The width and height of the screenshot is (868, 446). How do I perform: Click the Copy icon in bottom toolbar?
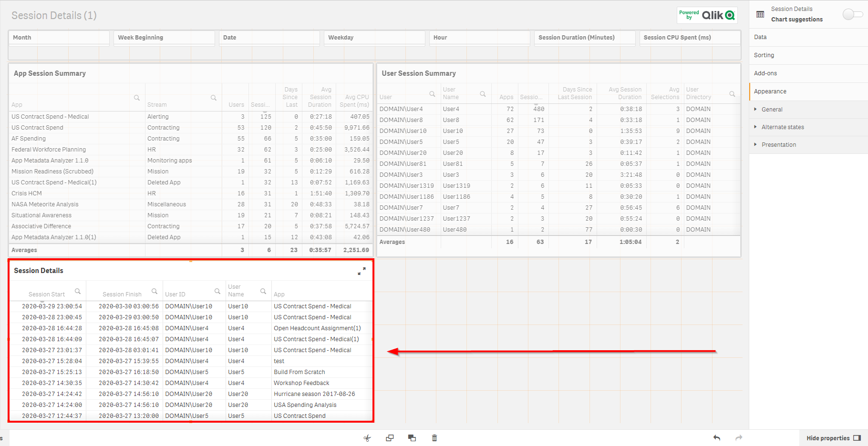pyautogui.click(x=390, y=438)
